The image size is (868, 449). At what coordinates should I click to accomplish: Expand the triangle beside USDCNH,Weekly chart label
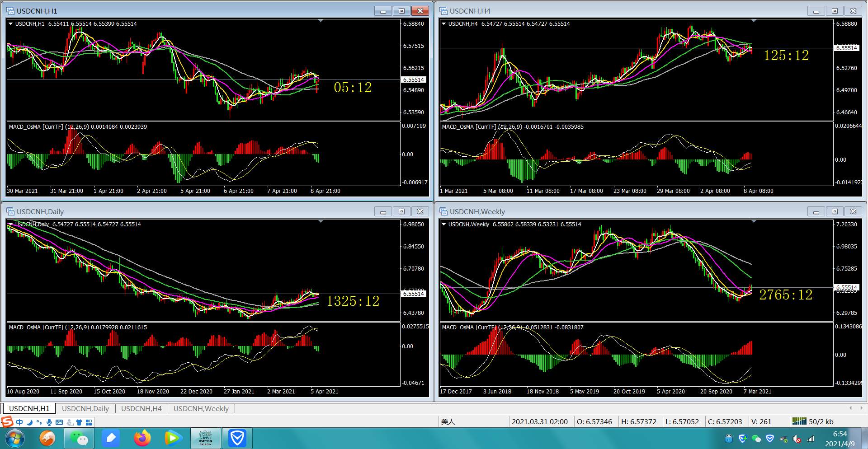(x=443, y=224)
